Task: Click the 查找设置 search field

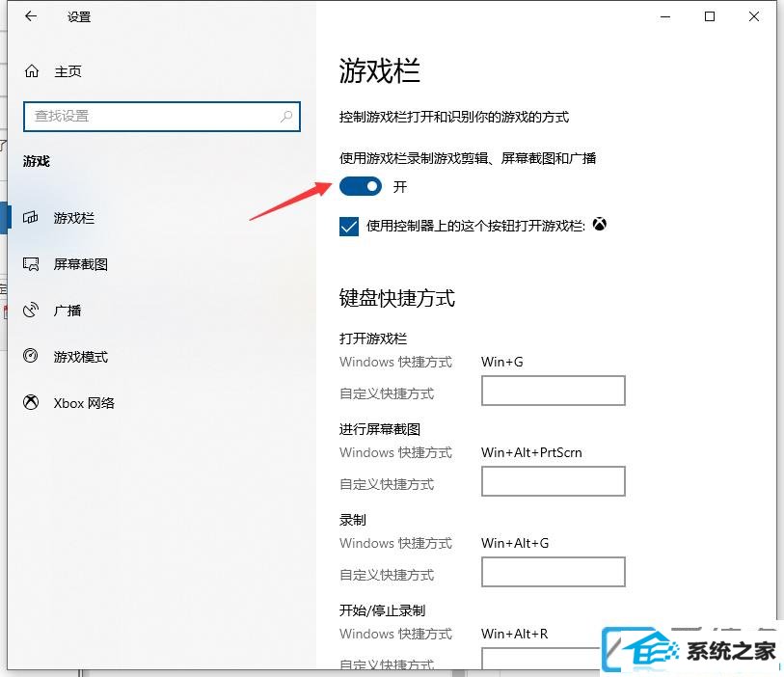Action: click(161, 117)
